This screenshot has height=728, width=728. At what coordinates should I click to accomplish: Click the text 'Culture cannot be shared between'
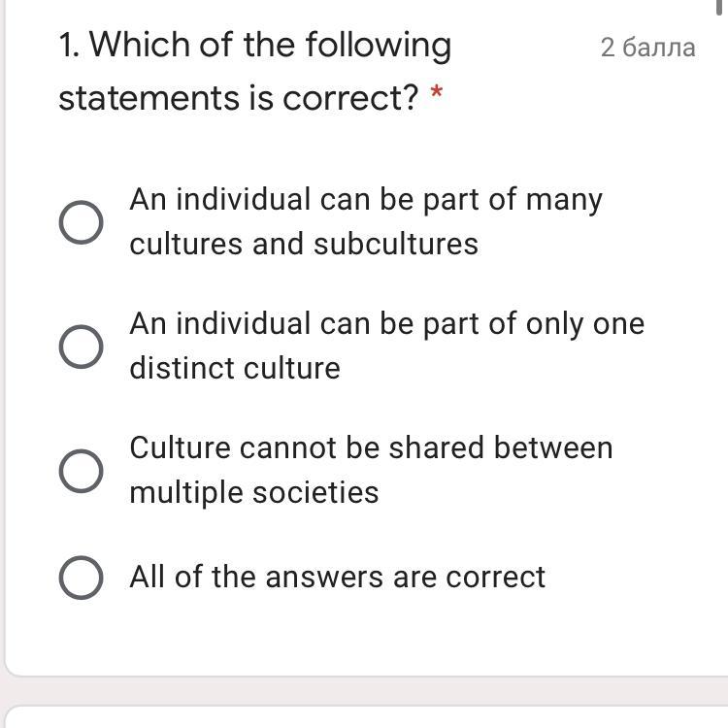(371, 448)
